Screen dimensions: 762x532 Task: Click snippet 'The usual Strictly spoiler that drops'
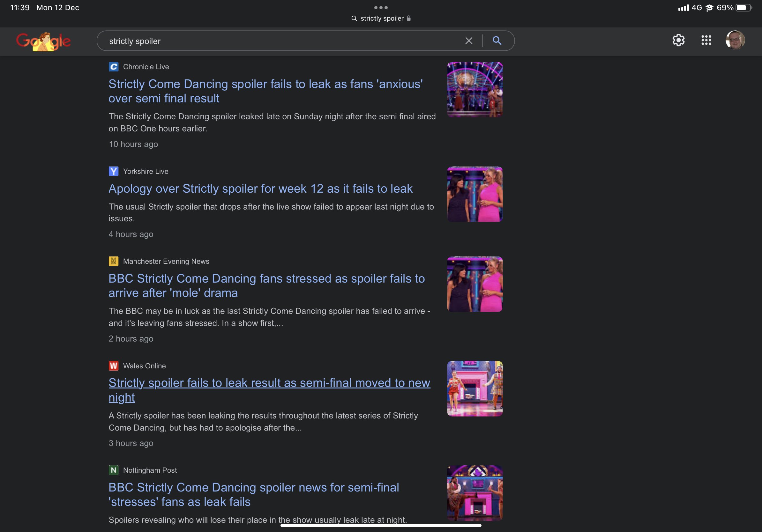[271, 213]
